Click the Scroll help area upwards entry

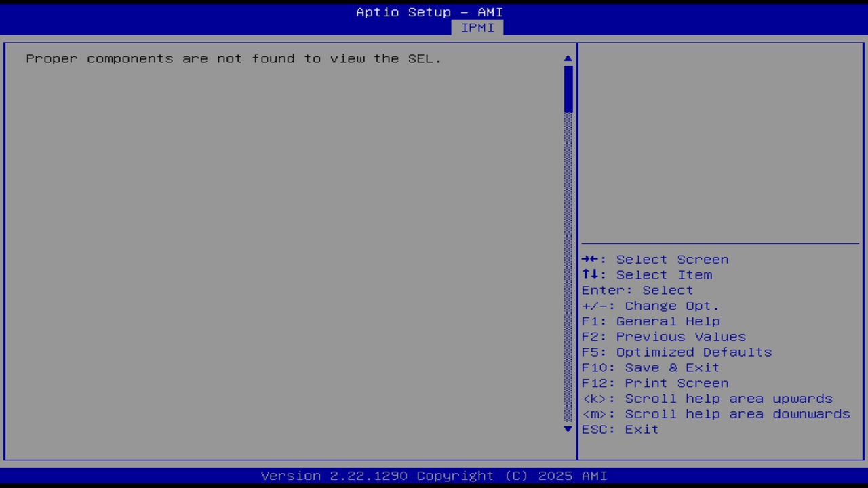[707, 399]
